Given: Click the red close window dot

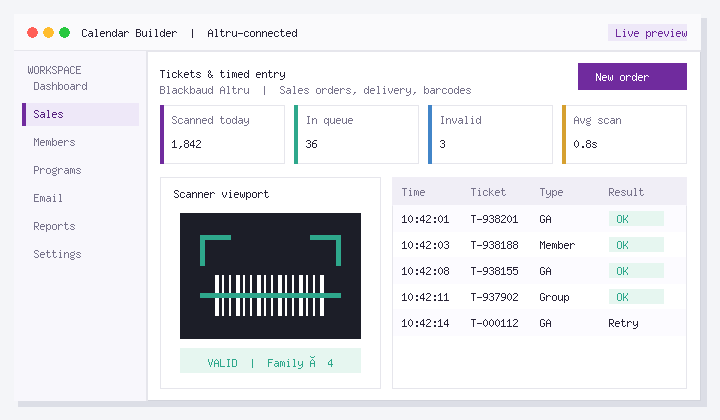Looking at the screenshot, I should 32,33.
